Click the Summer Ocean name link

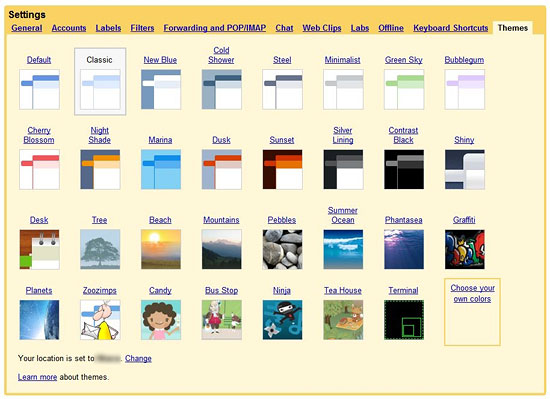click(343, 215)
